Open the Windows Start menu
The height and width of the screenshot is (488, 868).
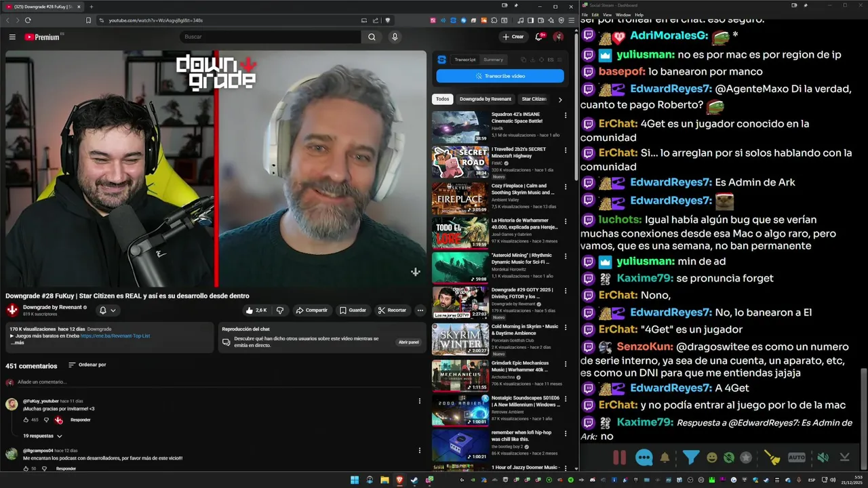(x=354, y=480)
